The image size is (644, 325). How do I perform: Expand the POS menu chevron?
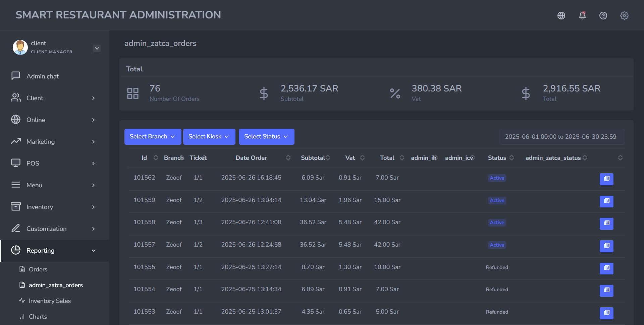click(93, 164)
